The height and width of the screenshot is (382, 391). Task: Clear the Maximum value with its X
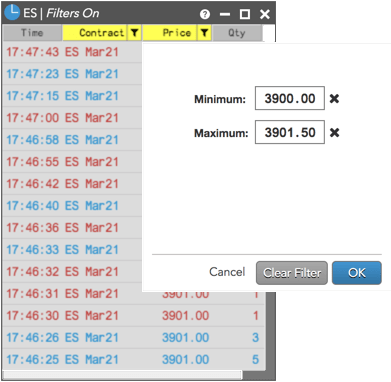pos(334,133)
